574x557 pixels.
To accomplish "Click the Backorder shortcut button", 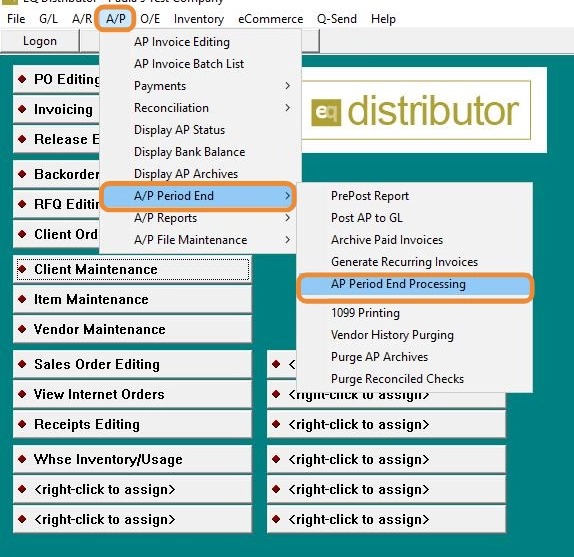I will [x=56, y=174].
